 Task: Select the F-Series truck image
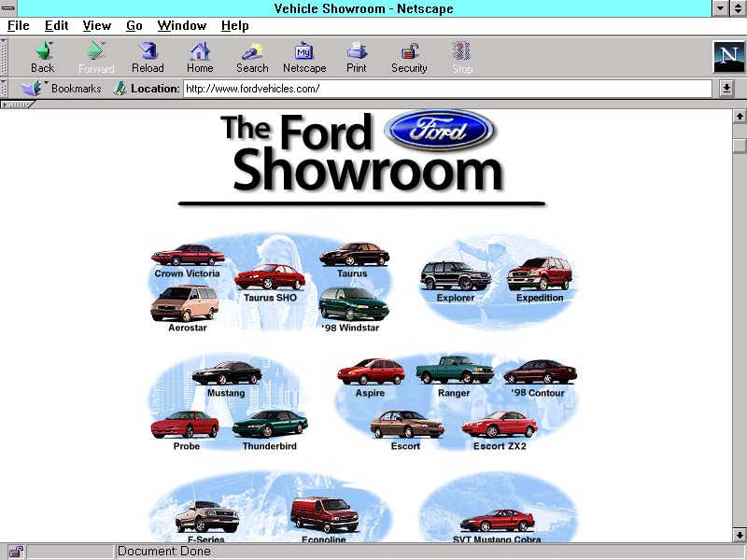coord(206,518)
